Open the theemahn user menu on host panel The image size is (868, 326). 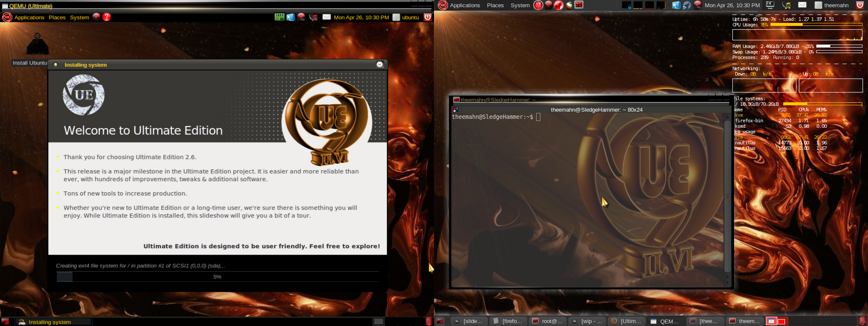(x=832, y=5)
